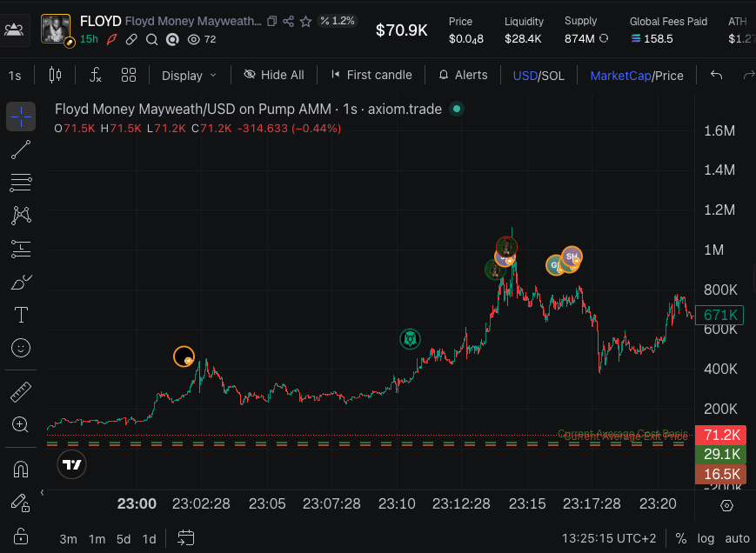Select the 1m date range
Image resolution: width=756 pixels, height=553 pixels.
[97, 539]
